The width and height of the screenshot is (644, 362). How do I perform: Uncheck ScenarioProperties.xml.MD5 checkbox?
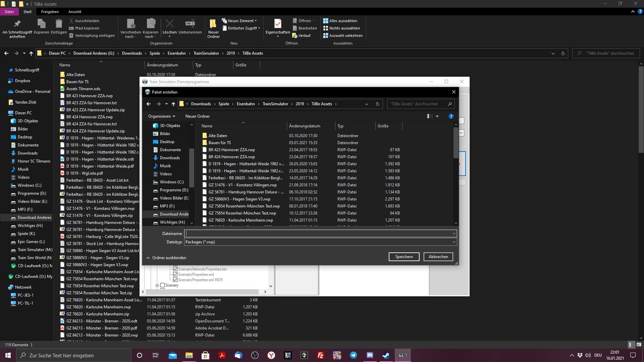coord(175,280)
